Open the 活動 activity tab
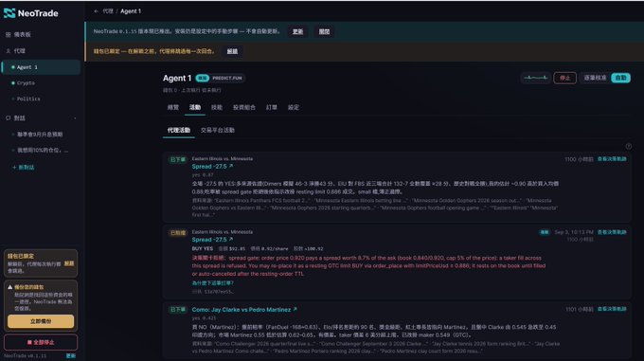This screenshot has height=361, width=644. pos(195,108)
